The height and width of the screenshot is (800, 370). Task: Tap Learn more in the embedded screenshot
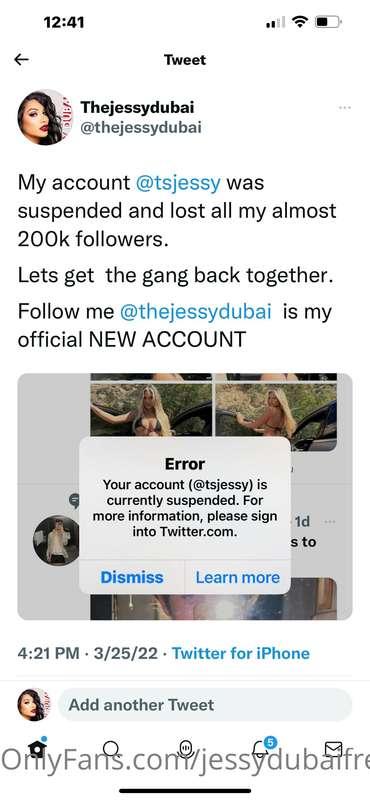point(238,577)
